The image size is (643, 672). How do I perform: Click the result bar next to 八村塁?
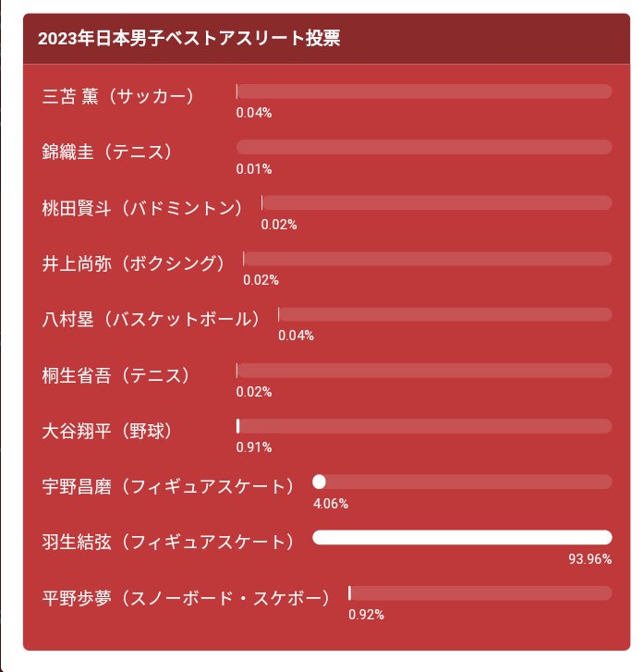(x=445, y=314)
